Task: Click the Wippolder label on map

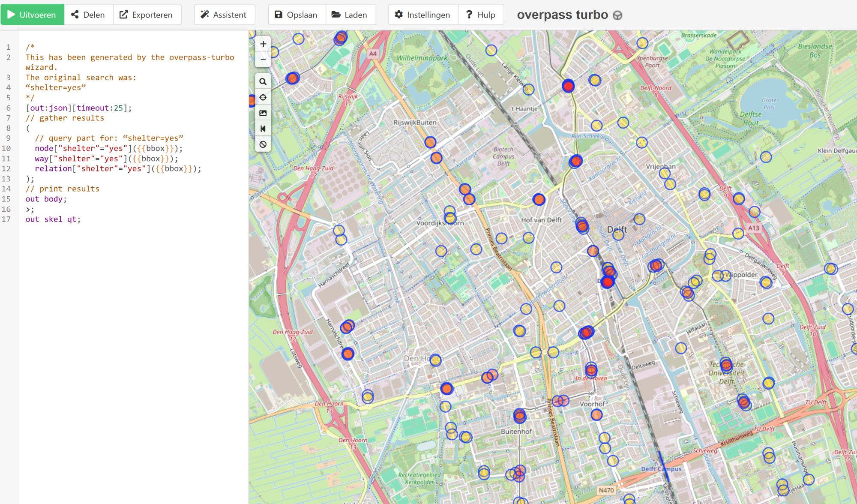Action: point(741,275)
